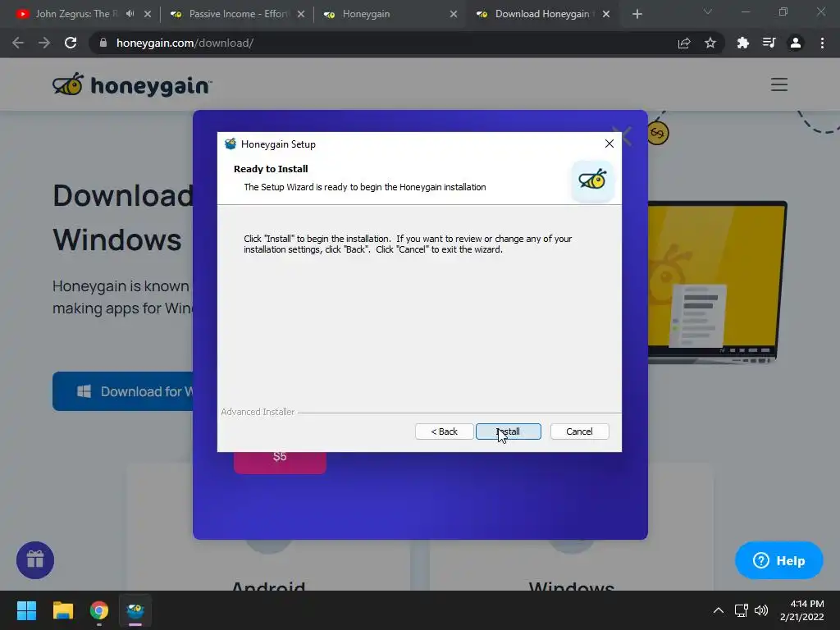Screen dimensions: 840x630
Task: Click Honeygain Setup title icon
Action: click(x=231, y=144)
